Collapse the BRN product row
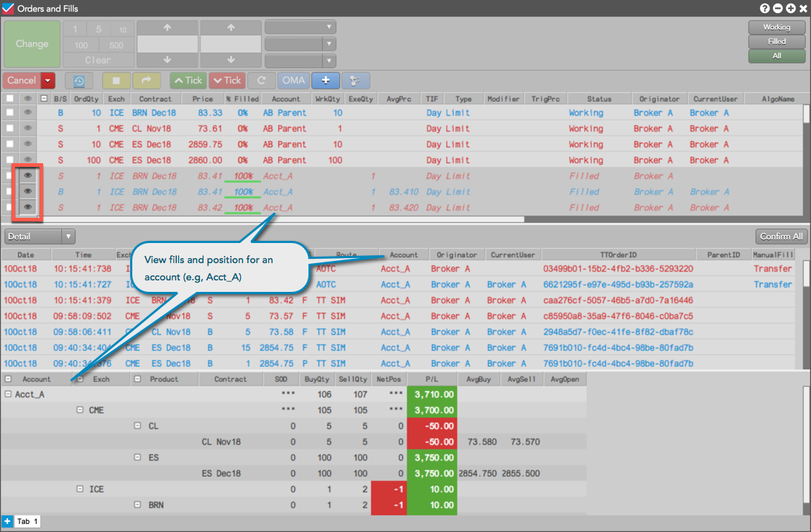The image size is (811, 532). coord(137,505)
